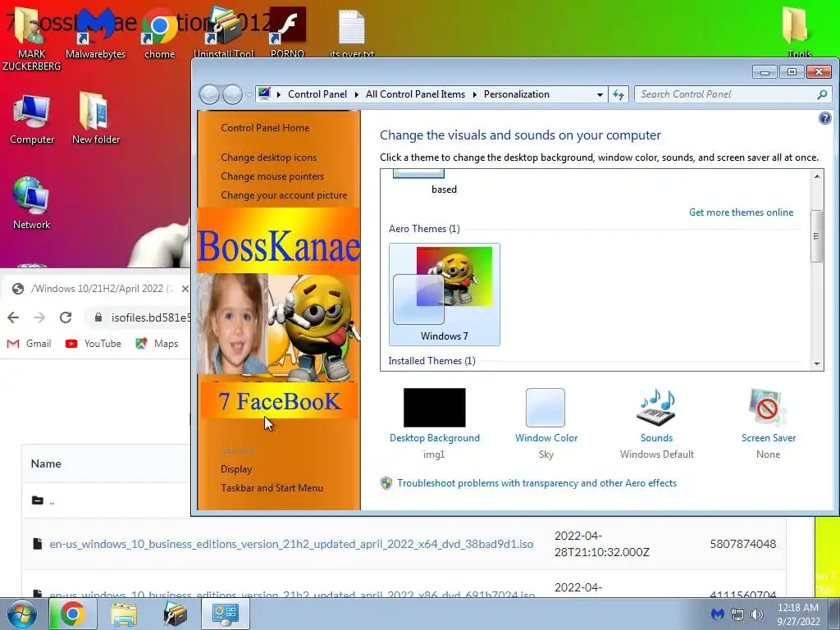
Task: Click Chrome's reload page button
Action: coord(66,317)
